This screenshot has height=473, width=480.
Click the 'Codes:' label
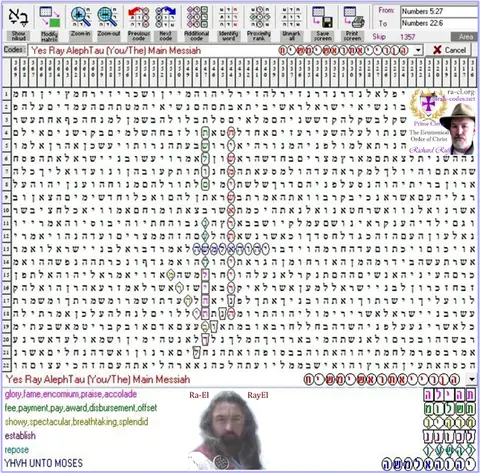tap(14, 50)
